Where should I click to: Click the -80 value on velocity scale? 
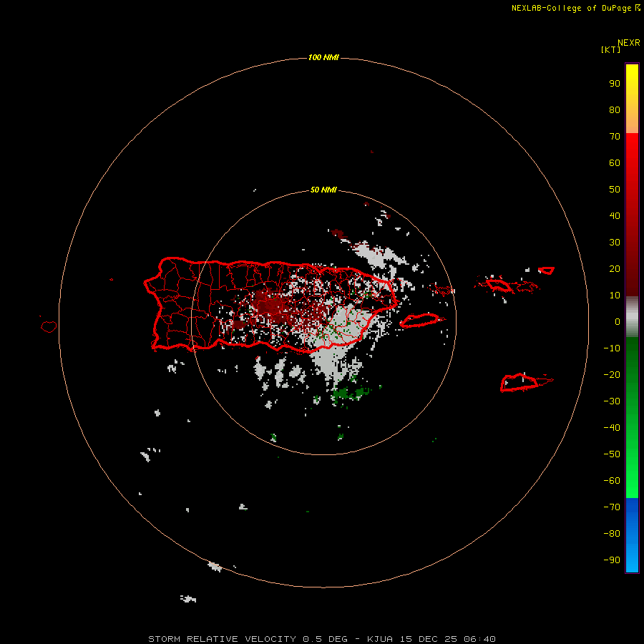pos(612,534)
